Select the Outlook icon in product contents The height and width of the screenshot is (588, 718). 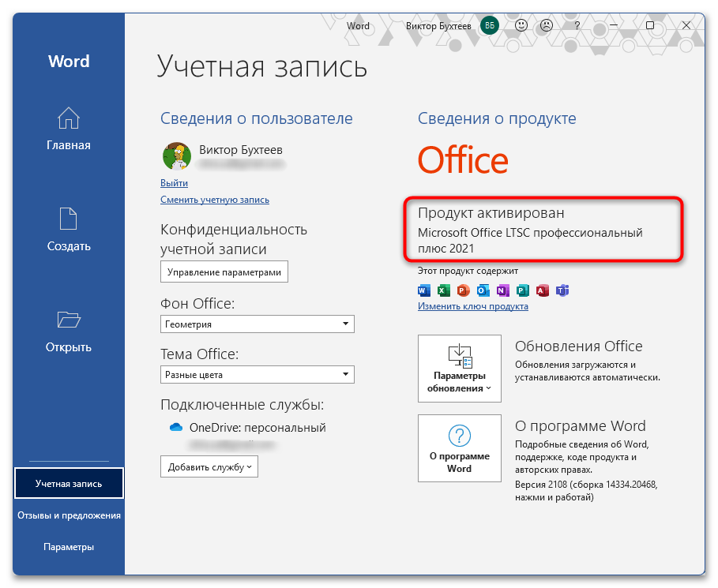(482, 290)
